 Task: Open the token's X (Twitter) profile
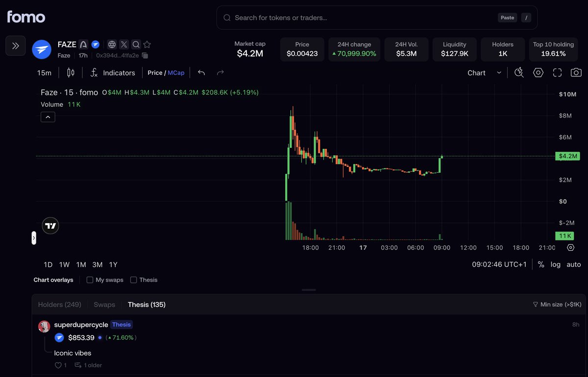124,45
